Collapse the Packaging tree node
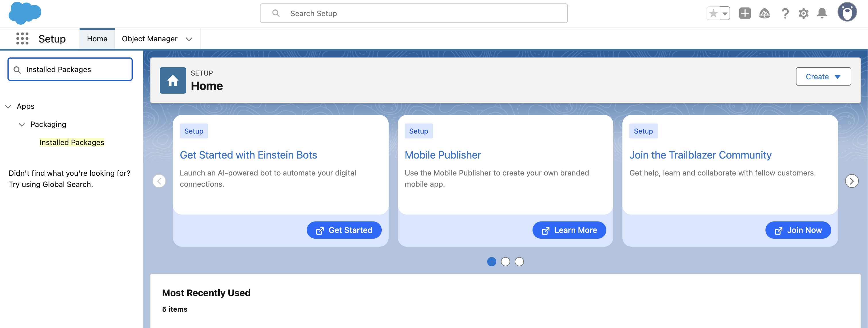The height and width of the screenshot is (328, 868). click(x=22, y=125)
